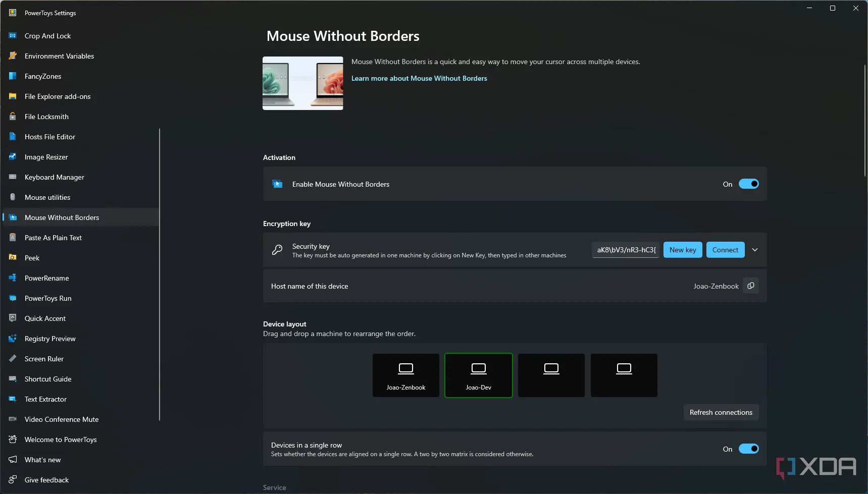
Task: Click the Mouse Without Borders page title
Action: pos(343,36)
